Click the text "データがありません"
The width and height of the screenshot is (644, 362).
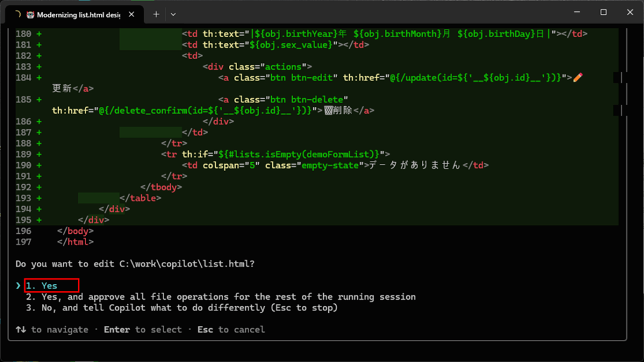point(415,165)
